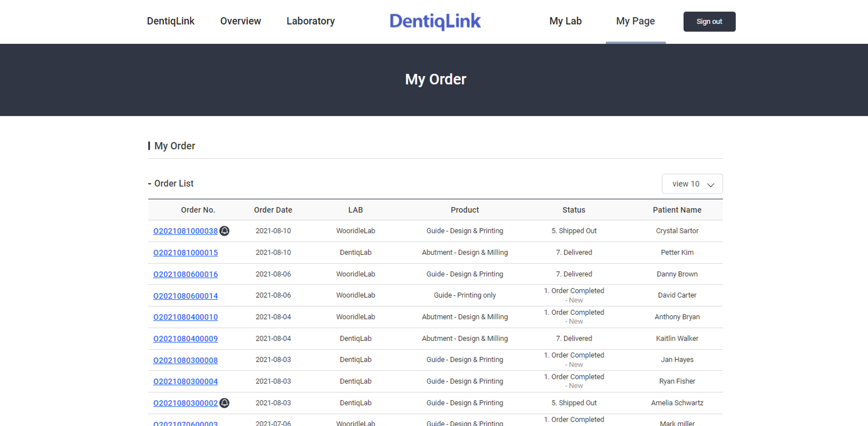Image resolution: width=868 pixels, height=426 pixels.
Task: Select the DentiqLink menu item on the left
Action: coord(171,21)
